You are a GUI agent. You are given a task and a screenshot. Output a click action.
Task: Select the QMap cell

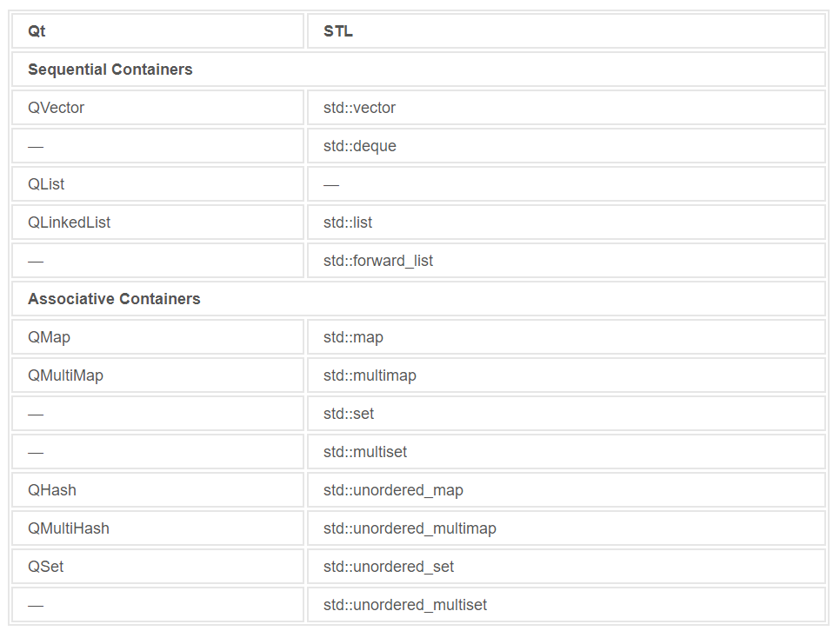[49, 337]
